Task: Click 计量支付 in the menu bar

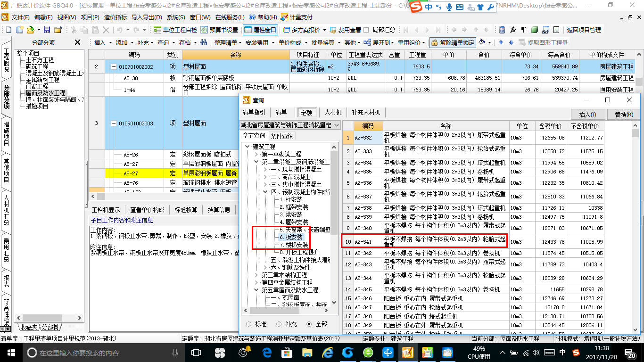Action: [x=297, y=17]
